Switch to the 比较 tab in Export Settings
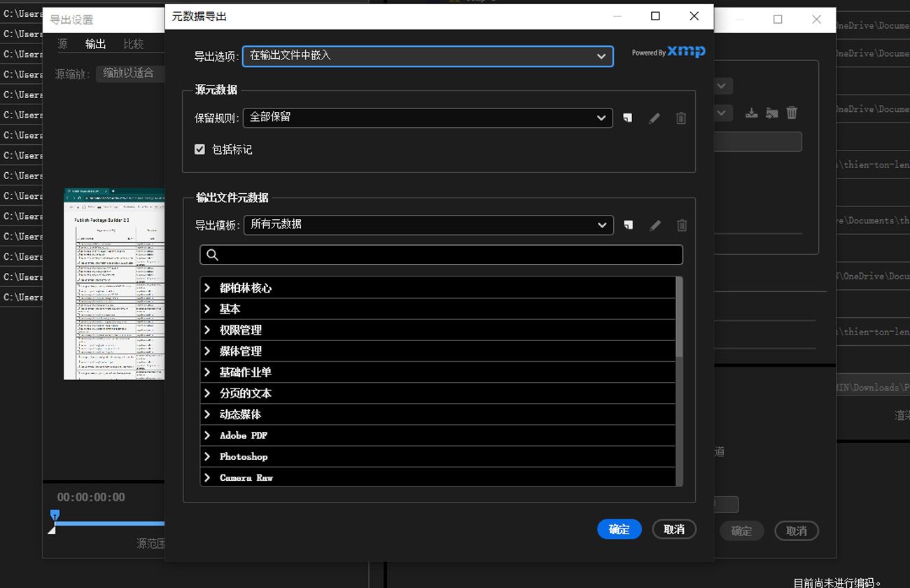This screenshot has height=588, width=910. pos(134,44)
